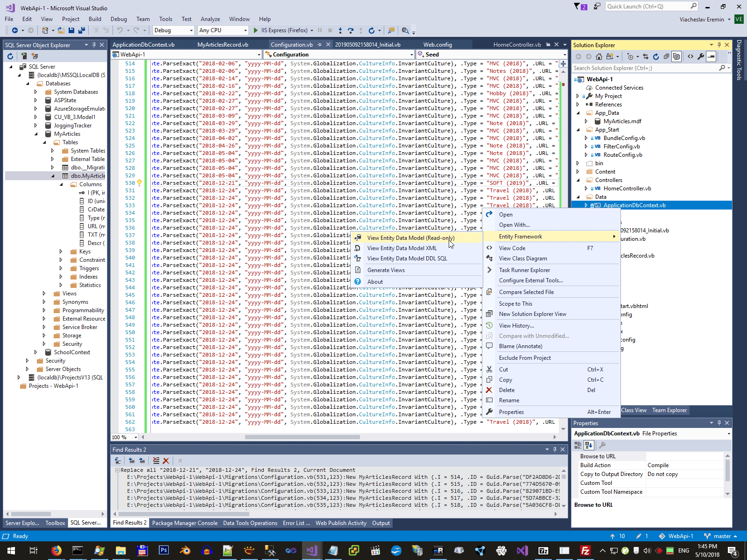The height and width of the screenshot is (560, 747).
Task: Click the Navigate Backward toolbar arrow
Action: coord(15,30)
